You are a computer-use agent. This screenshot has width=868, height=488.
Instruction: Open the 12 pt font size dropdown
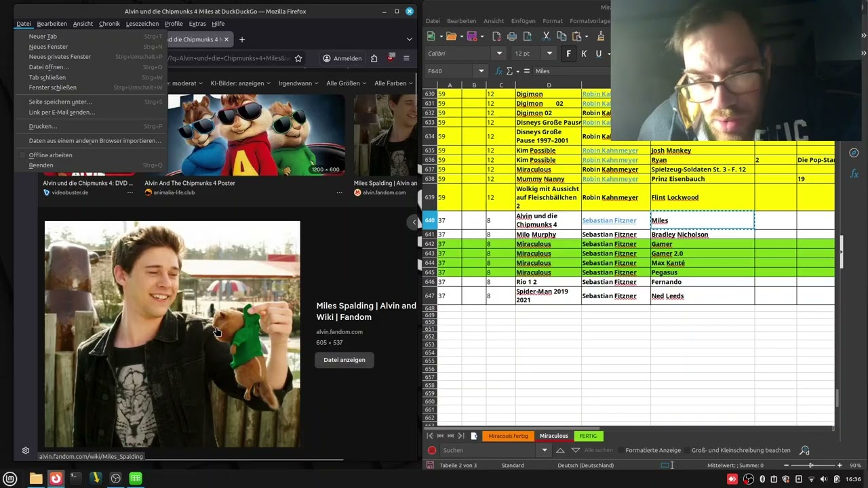(549, 54)
